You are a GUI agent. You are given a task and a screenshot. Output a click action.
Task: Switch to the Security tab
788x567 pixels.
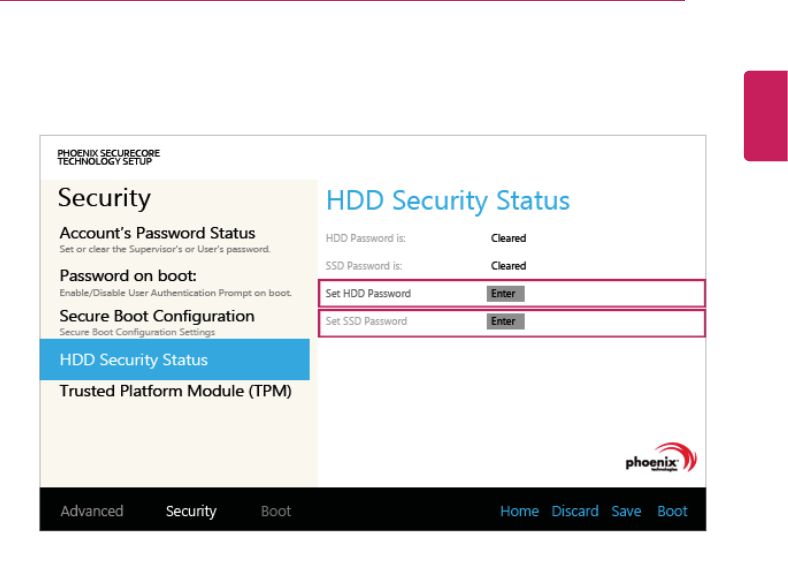(x=191, y=511)
